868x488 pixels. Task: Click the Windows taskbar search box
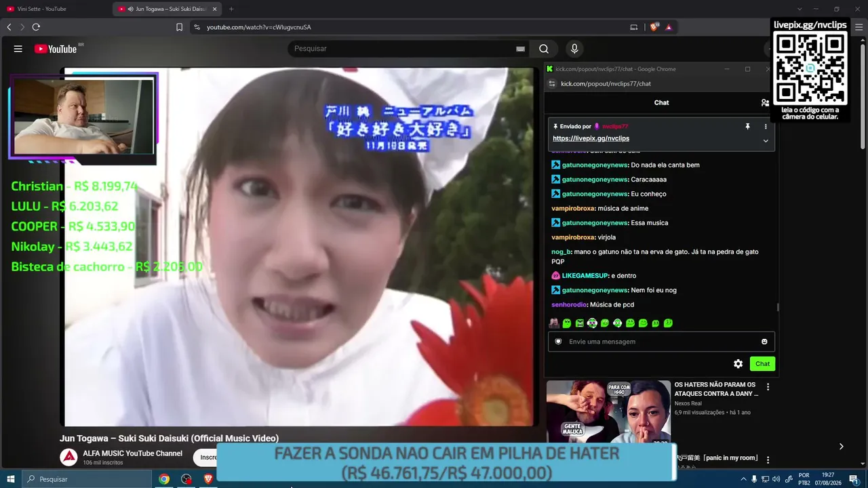coord(87,479)
